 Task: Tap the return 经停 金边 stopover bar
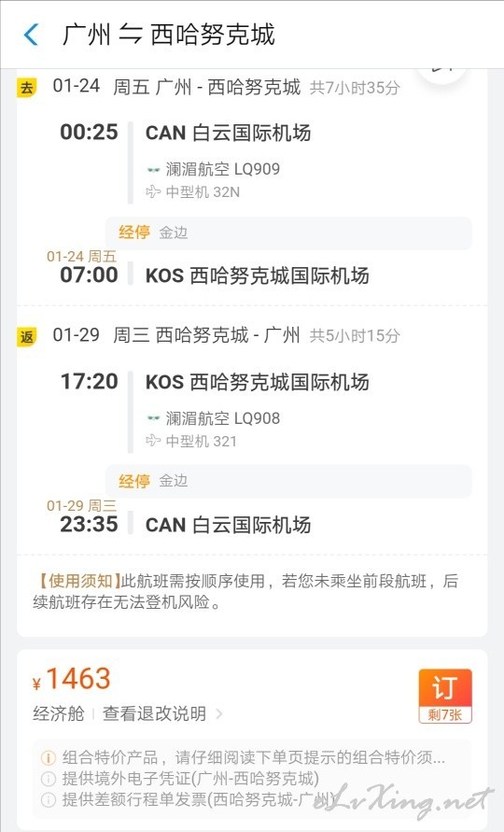pos(288,481)
